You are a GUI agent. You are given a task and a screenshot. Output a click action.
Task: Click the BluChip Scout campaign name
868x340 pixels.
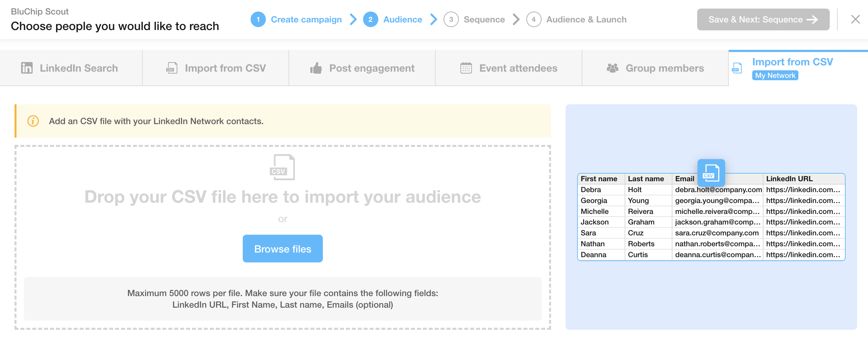click(40, 12)
